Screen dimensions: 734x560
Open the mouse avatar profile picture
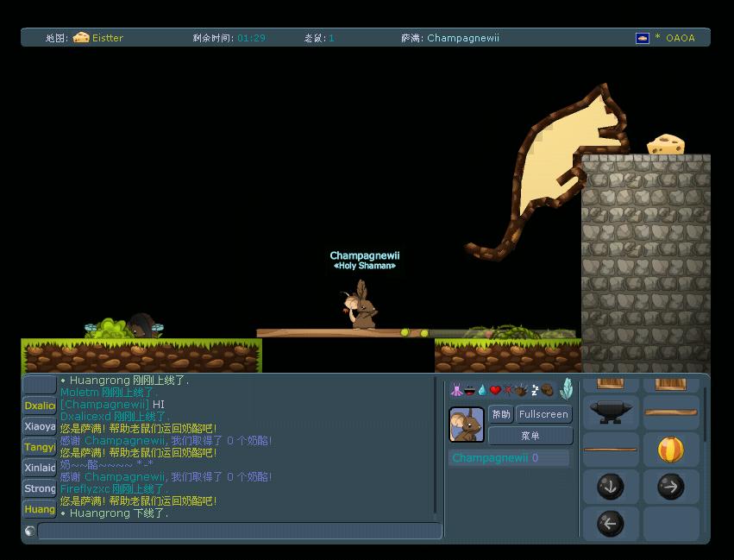(467, 425)
